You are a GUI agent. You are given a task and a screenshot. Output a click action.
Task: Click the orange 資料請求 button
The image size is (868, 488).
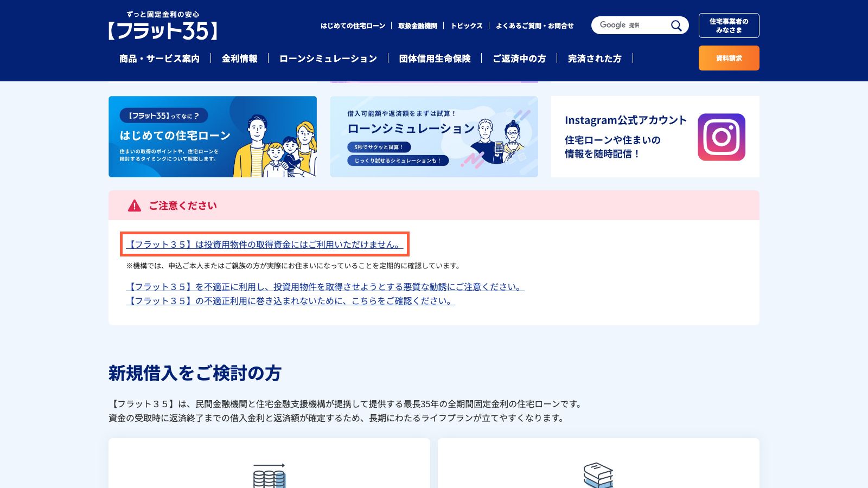coord(729,58)
